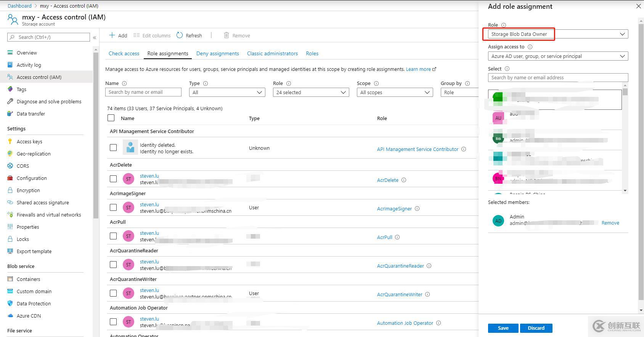Open Locks settings
Image resolution: width=644 pixels, height=337 pixels.
click(22, 239)
